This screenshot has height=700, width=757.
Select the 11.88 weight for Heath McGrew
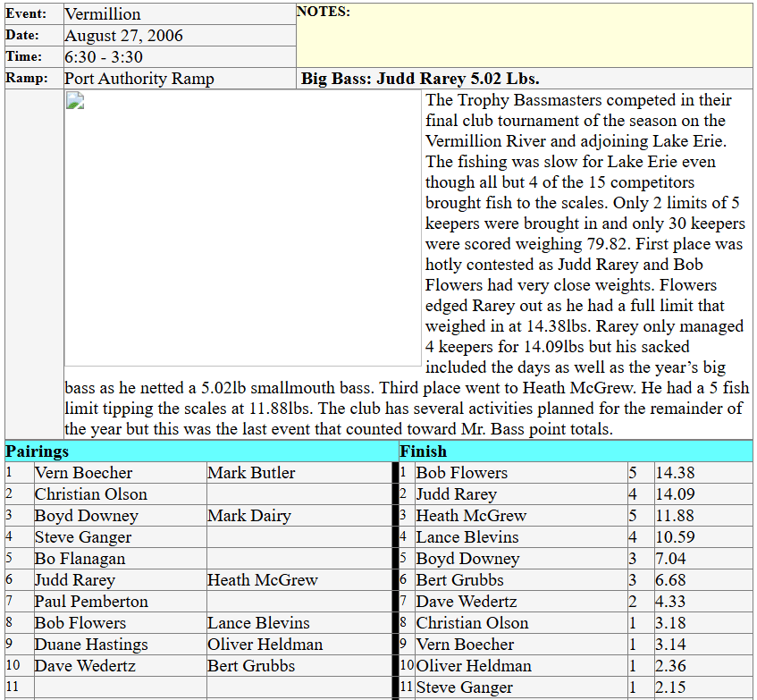[x=675, y=516]
